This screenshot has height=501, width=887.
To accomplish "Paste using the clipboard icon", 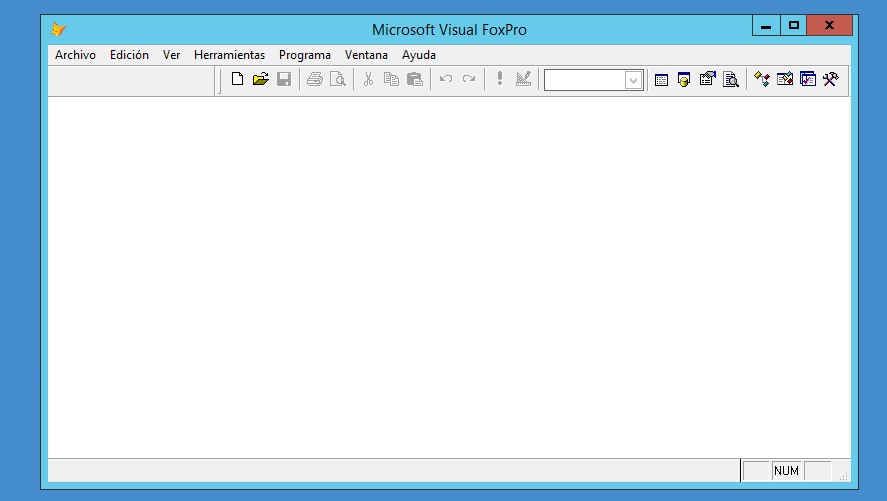I will pos(415,79).
